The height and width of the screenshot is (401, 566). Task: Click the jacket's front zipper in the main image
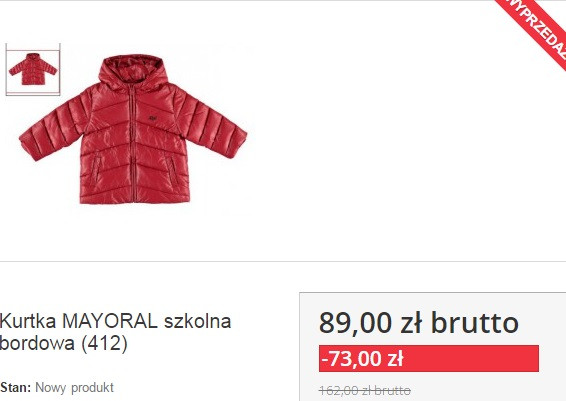[x=132, y=144]
